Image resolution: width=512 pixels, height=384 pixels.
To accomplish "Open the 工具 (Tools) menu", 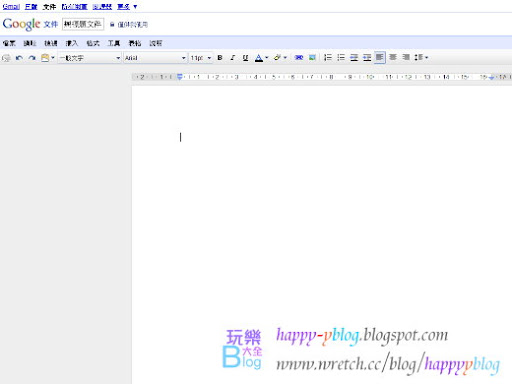I will pyautogui.click(x=114, y=43).
